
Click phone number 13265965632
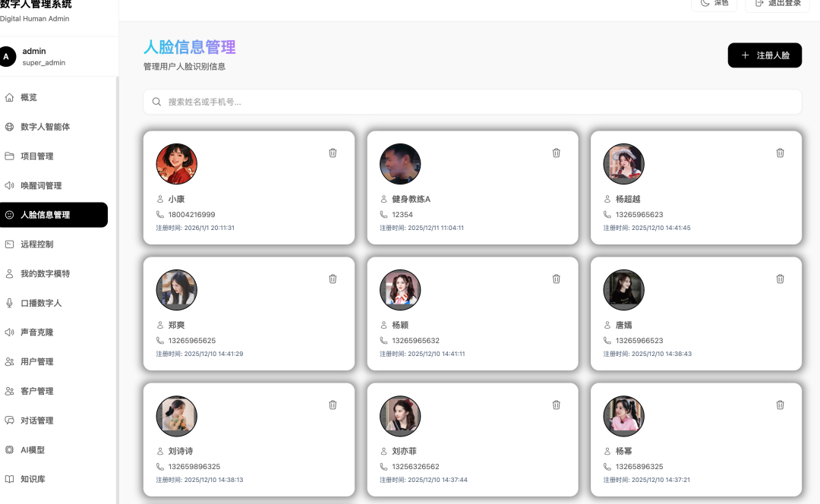416,340
